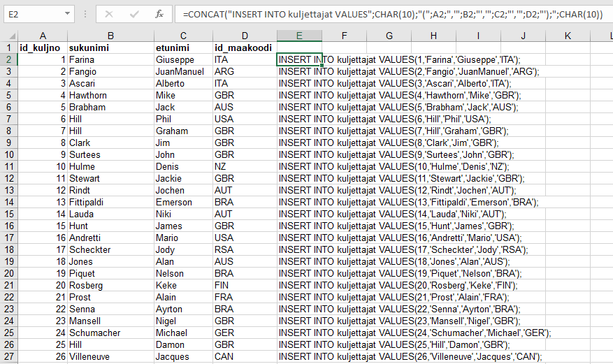
Task: Select cell containing Villeneuve
Action: [110, 356]
